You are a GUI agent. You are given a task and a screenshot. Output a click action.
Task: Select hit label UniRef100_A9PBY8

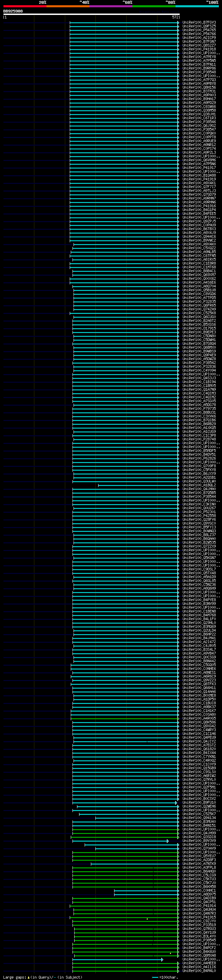pyautogui.click(x=199, y=84)
